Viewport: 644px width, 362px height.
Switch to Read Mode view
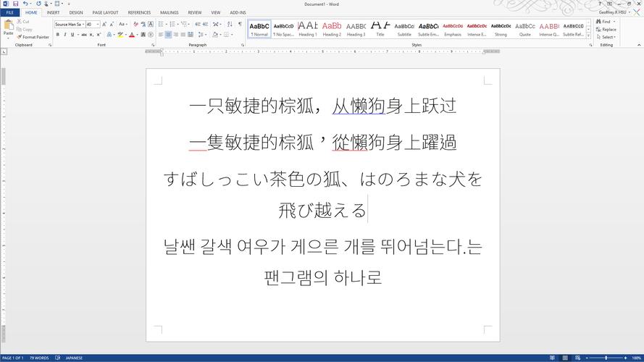[552, 358]
